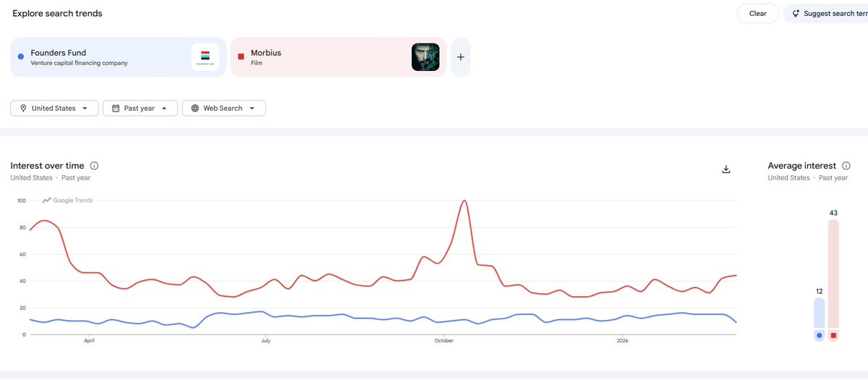Click the 'Film' subtitle under Morbius
Image resolution: width=868 pixels, height=380 pixels.
[x=257, y=63]
